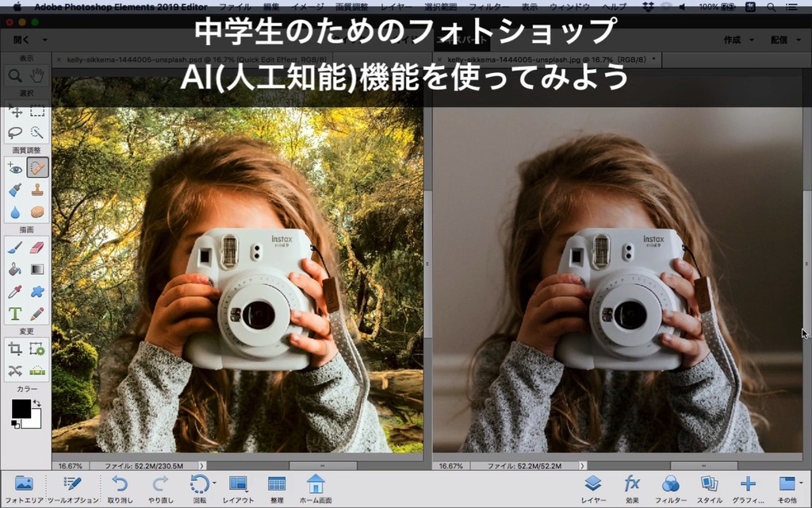Click the ホーム画面 home screen button
The image size is (812, 508).
coord(316,490)
